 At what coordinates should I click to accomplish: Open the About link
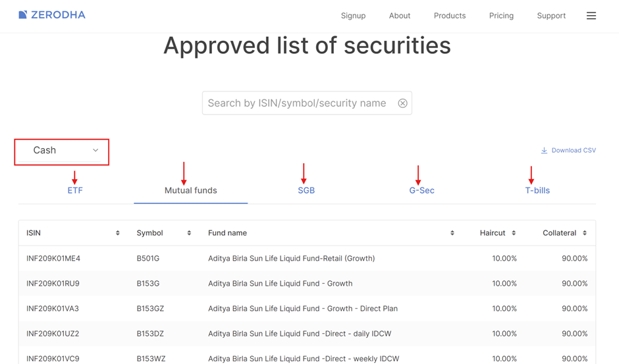coord(400,16)
